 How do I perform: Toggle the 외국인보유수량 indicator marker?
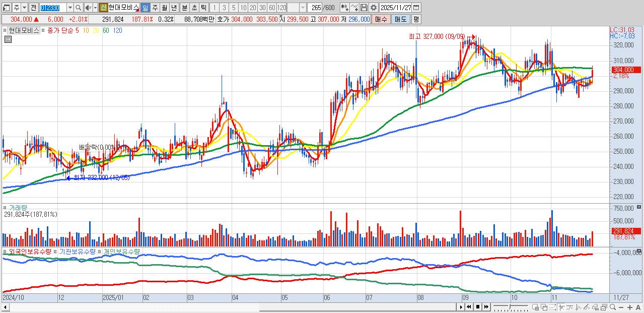point(5,251)
